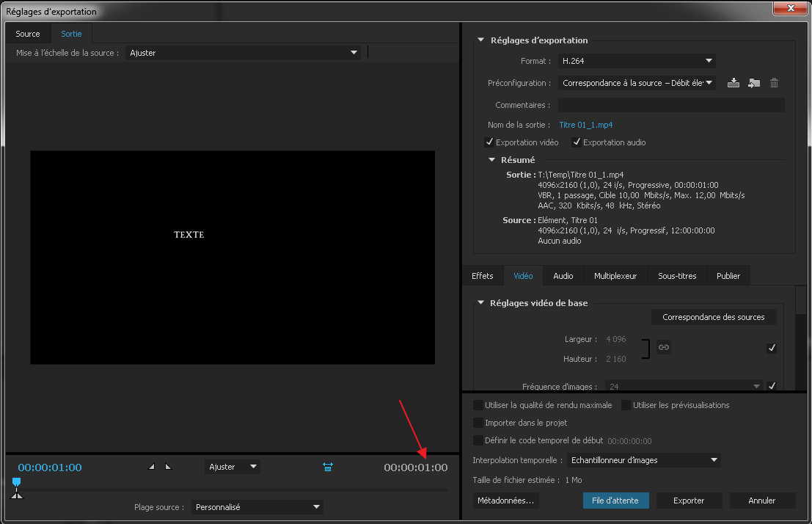812x524 pixels.
Task: Click the set out point triangle icon
Action: pos(168,467)
